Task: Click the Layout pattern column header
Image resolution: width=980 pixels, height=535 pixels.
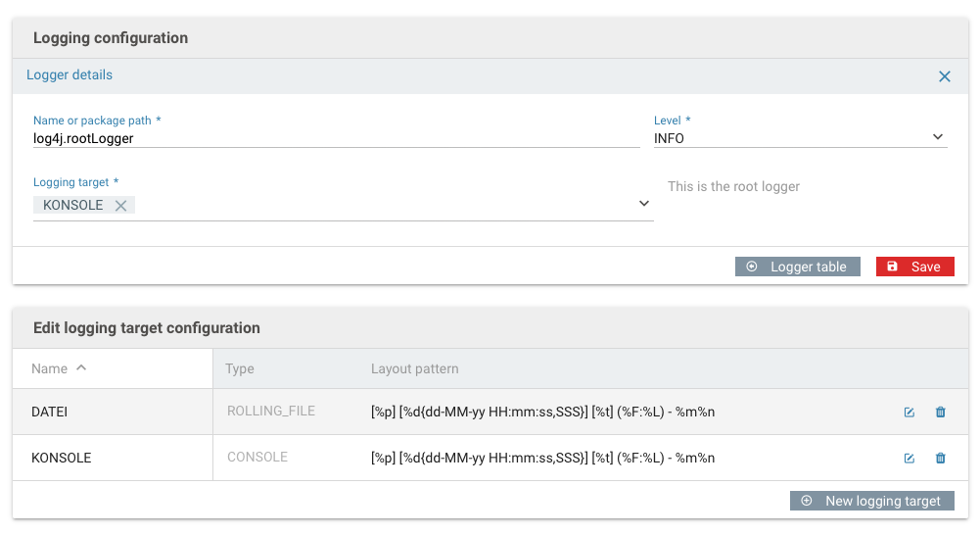Action: pyautogui.click(x=414, y=368)
